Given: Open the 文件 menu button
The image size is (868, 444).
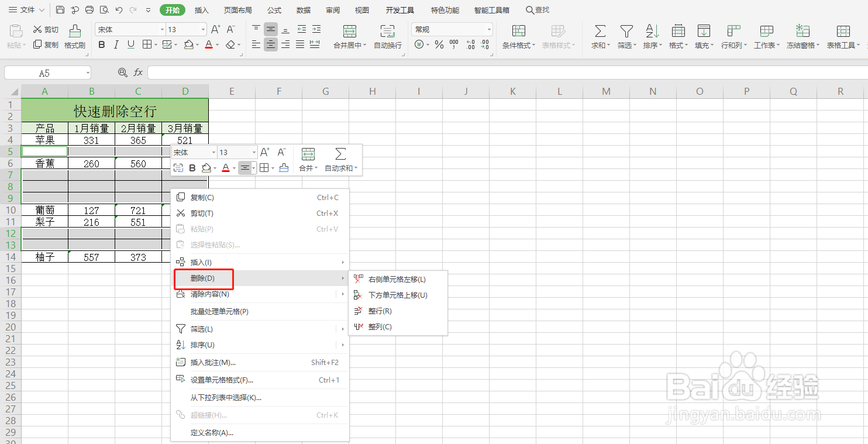Looking at the screenshot, I should click(x=27, y=10).
